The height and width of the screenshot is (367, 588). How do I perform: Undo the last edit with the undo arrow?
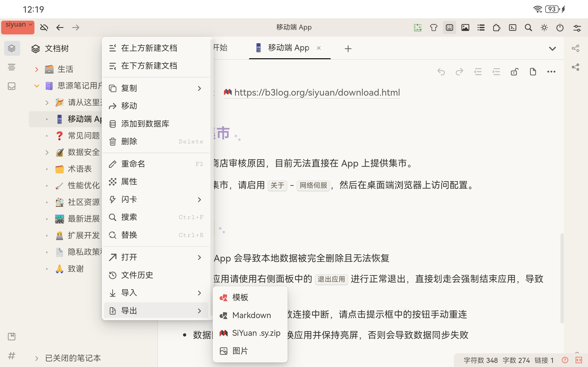point(441,71)
